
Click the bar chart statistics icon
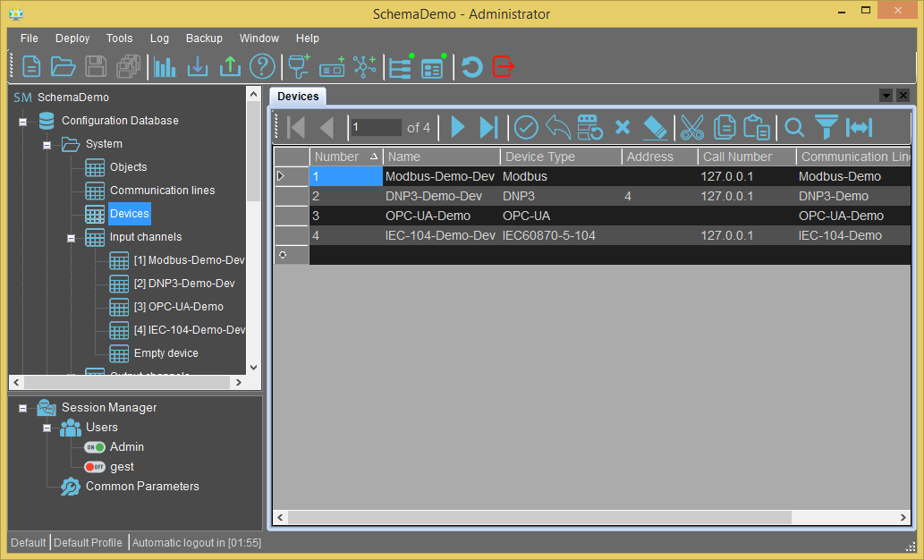165,66
